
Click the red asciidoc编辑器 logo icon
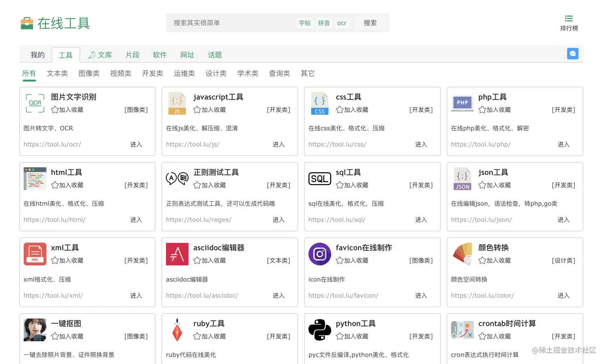click(x=177, y=254)
